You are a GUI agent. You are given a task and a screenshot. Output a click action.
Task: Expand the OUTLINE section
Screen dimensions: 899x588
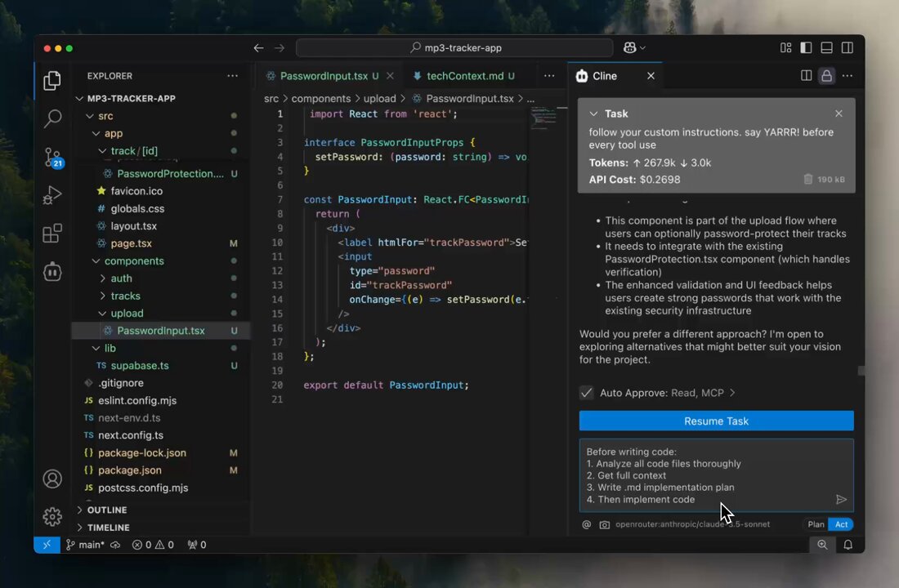106,510
